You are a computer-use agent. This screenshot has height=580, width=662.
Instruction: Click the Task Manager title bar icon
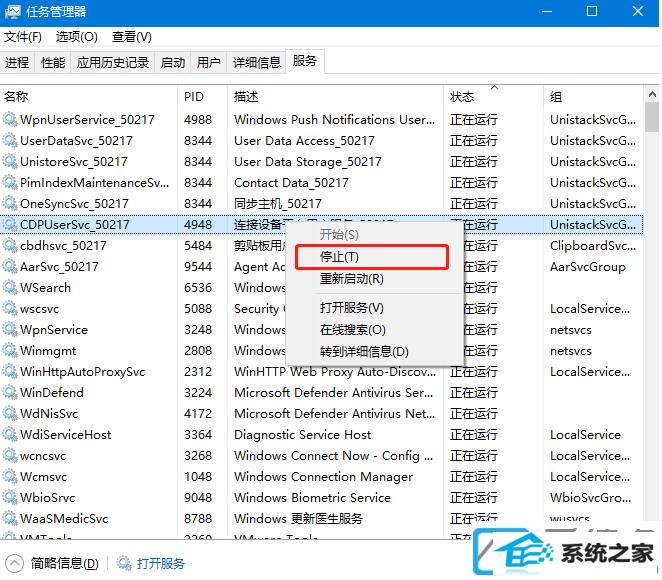13,12
